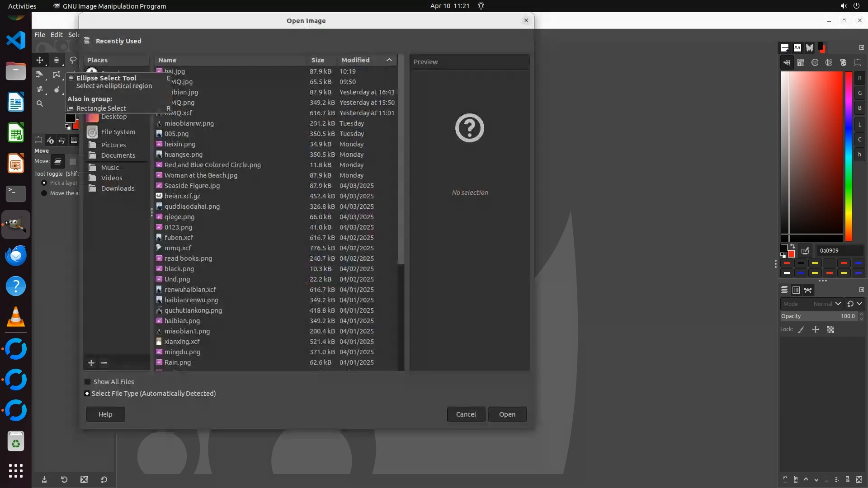
Task: Click the Modified column sort arrow
Action: coord(389,60)
